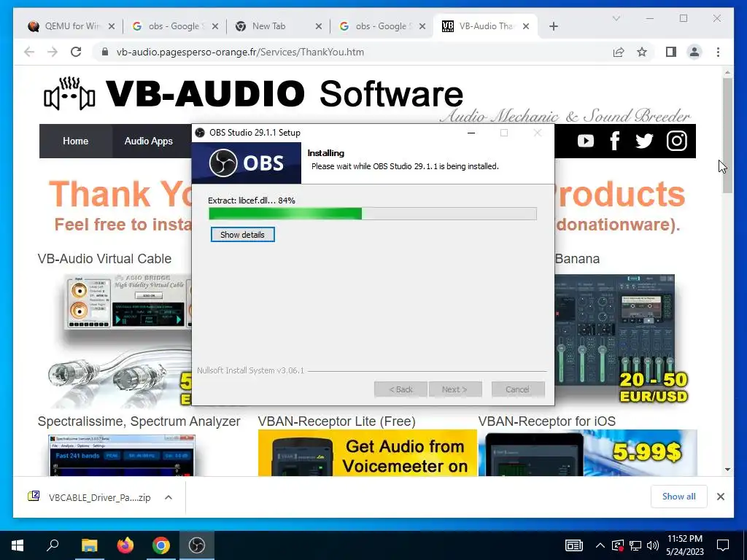The width and height of the screenshot is (747, 560).
Task: Click the Chrome back arrow
Action: pos(29,52)
